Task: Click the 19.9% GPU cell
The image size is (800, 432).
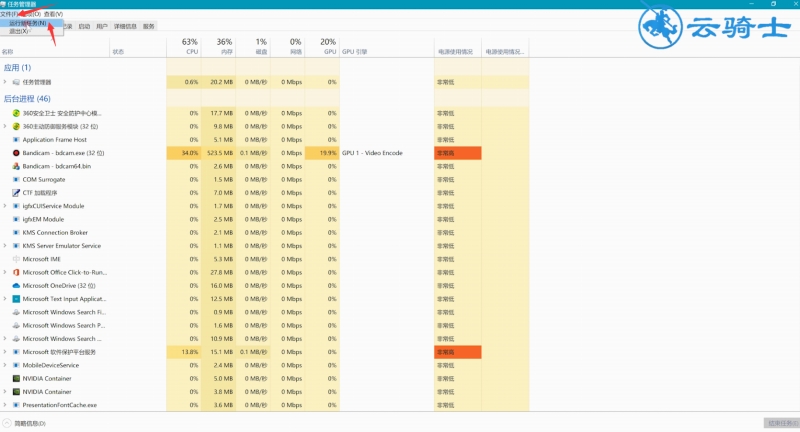Action: click(322, 153)
